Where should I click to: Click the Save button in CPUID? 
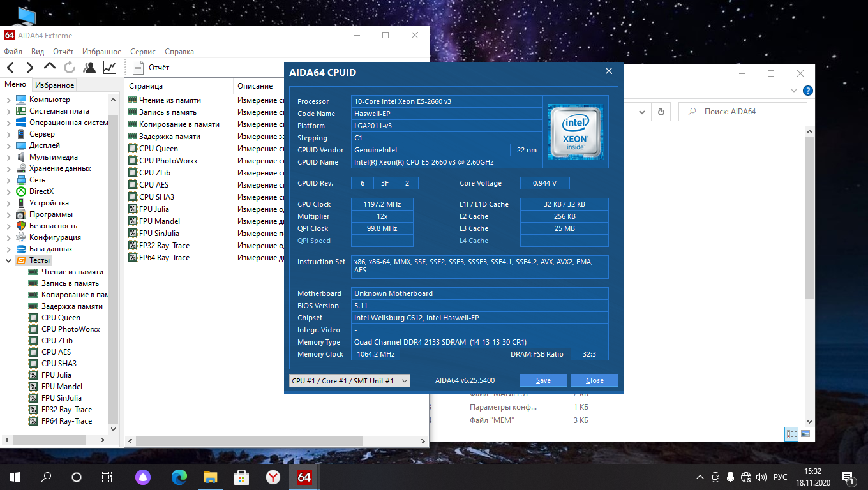(x=543, y=380)
